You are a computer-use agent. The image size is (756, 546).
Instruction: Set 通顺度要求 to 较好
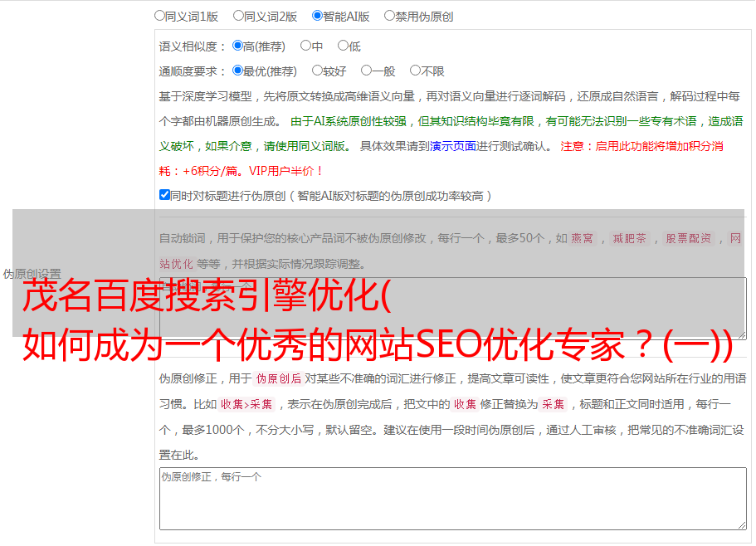[317, 71]
